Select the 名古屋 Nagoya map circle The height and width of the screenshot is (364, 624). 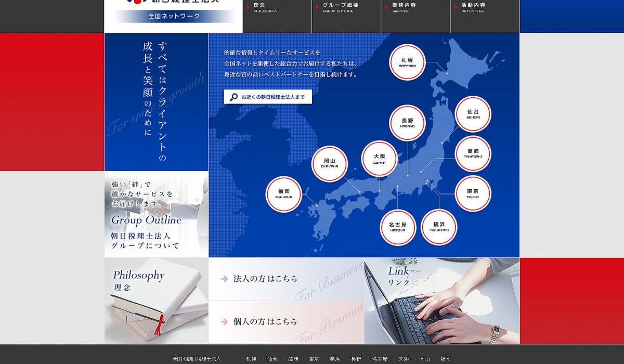point(398,227)
